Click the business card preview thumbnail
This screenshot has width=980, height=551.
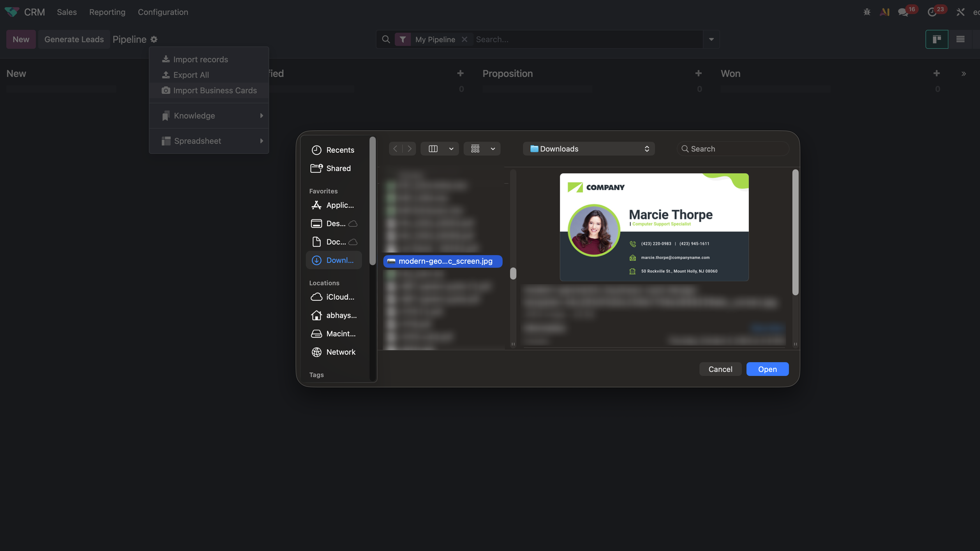pyautogui.click(x=654, y=227)
